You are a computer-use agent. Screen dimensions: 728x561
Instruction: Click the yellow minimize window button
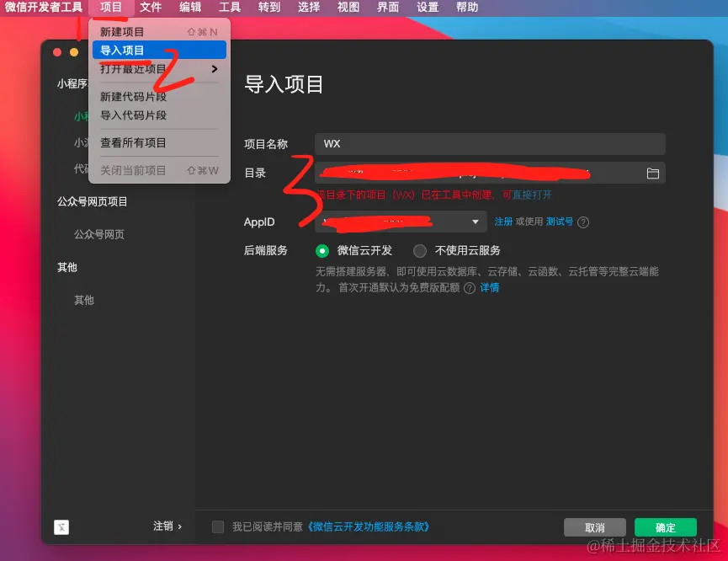click(74, 52)
